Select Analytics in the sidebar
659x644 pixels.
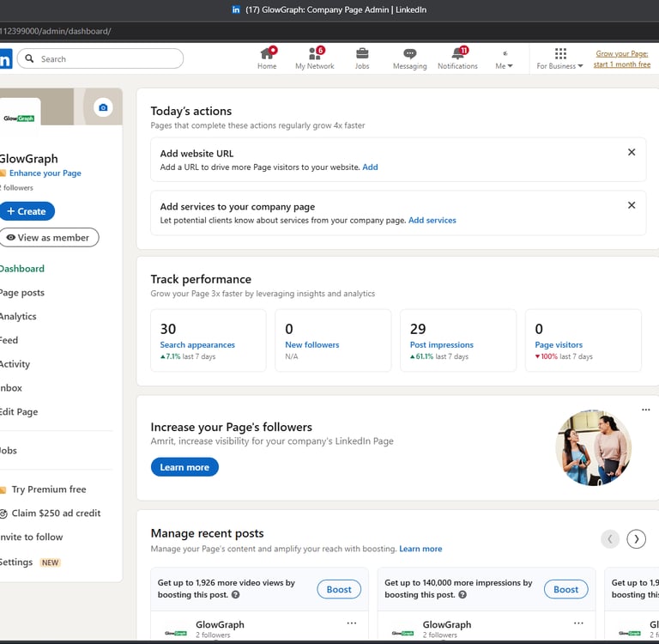click(18, 316)
